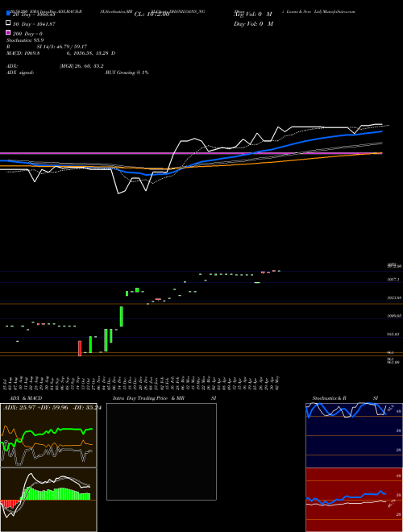Open the blue Stochastics chart panel

tap(354, 435)
